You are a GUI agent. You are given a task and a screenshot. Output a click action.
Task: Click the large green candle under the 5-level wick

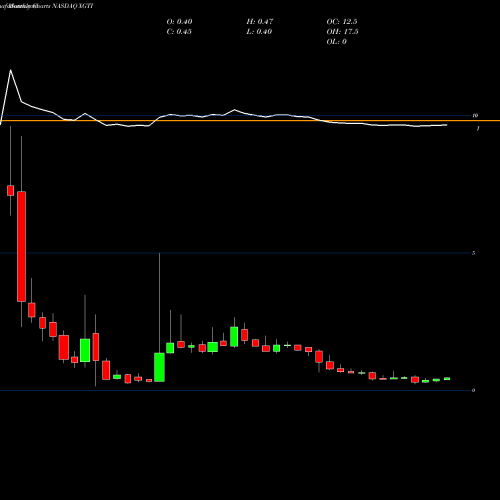tap(159, 367)
